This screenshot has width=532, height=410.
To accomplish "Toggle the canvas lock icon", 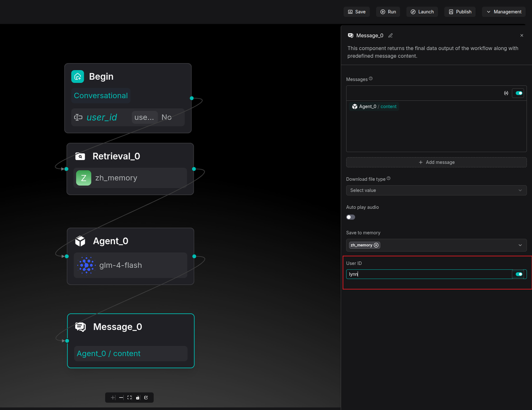I will pyautogui.click(x=138, y=398).
